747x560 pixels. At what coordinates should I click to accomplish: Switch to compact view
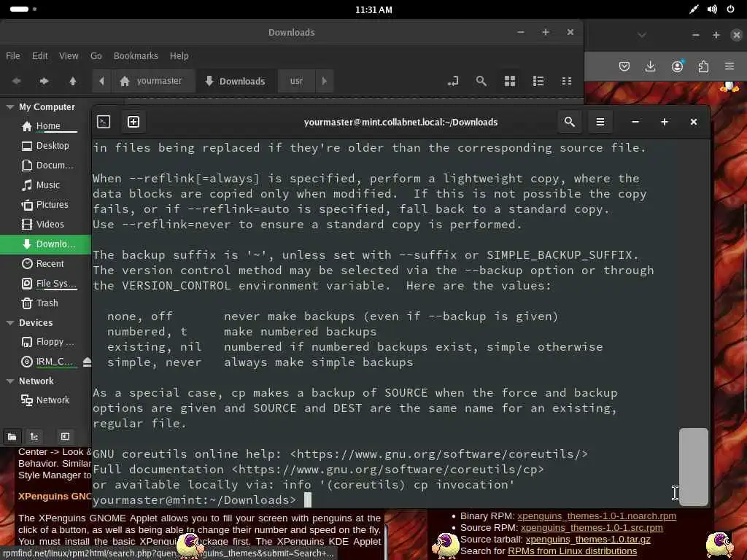pyautogui.click(x=566, y=81)
